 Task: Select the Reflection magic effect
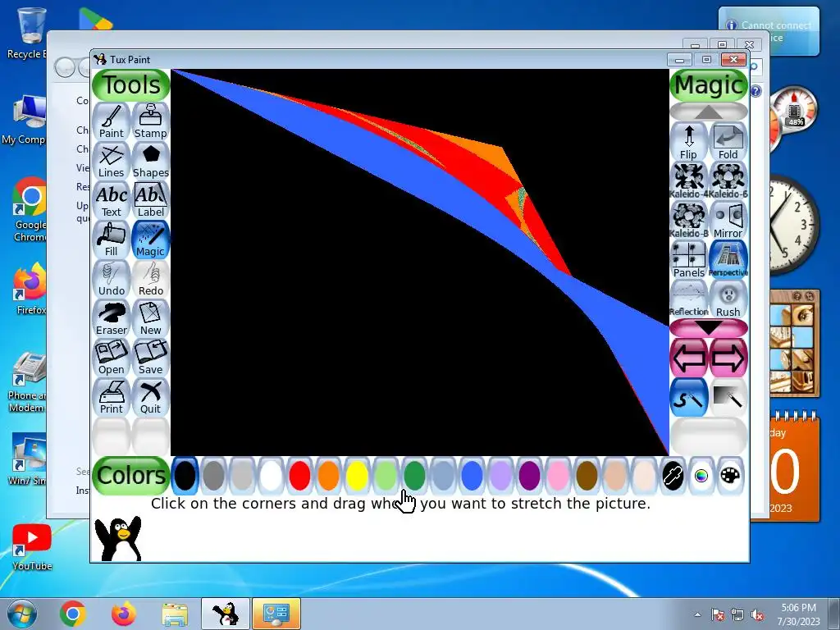[689, 299]
